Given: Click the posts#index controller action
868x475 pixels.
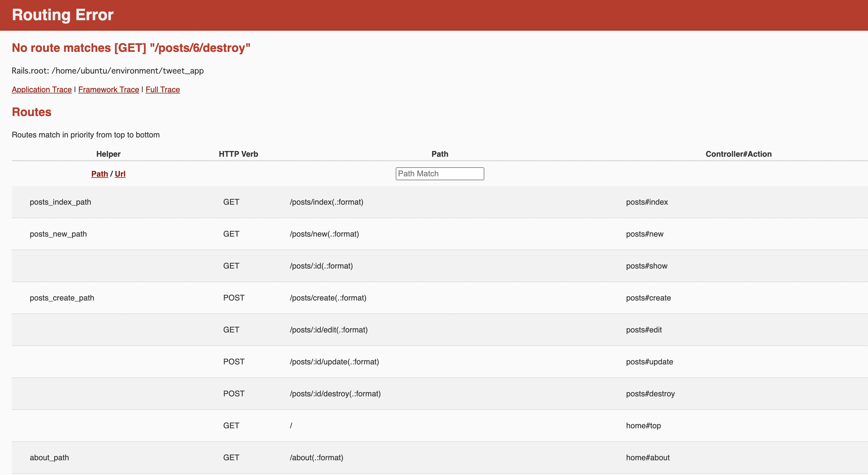Looking at the screenshot, I should coord(647,202).
